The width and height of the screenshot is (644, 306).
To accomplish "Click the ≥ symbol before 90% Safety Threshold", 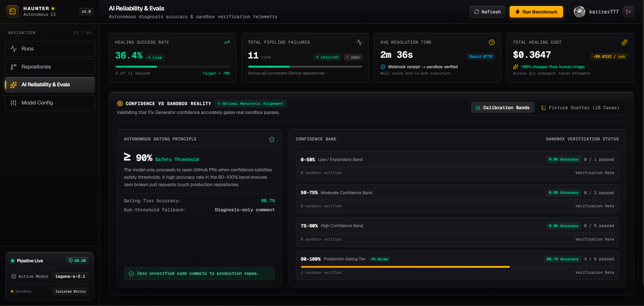I will pos(127,157).
